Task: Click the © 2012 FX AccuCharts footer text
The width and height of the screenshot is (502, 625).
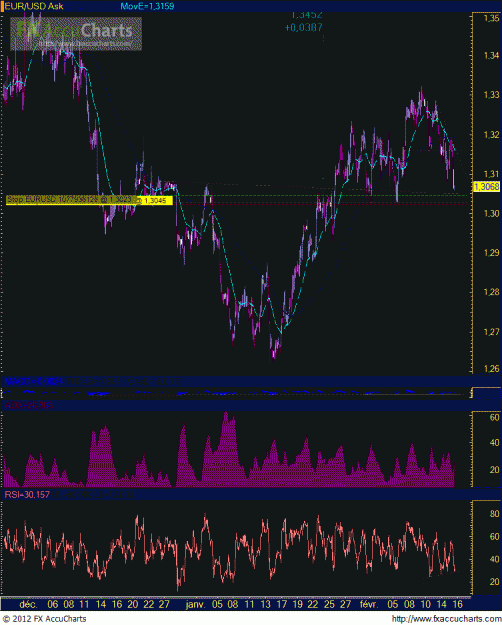Action: click(x=45, y=619)
